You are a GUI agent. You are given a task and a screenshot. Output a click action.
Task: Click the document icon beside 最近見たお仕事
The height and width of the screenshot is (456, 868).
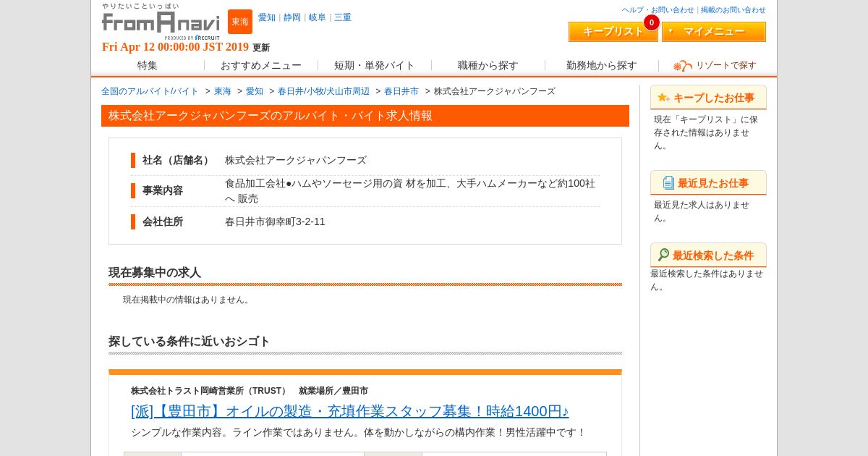668,182
